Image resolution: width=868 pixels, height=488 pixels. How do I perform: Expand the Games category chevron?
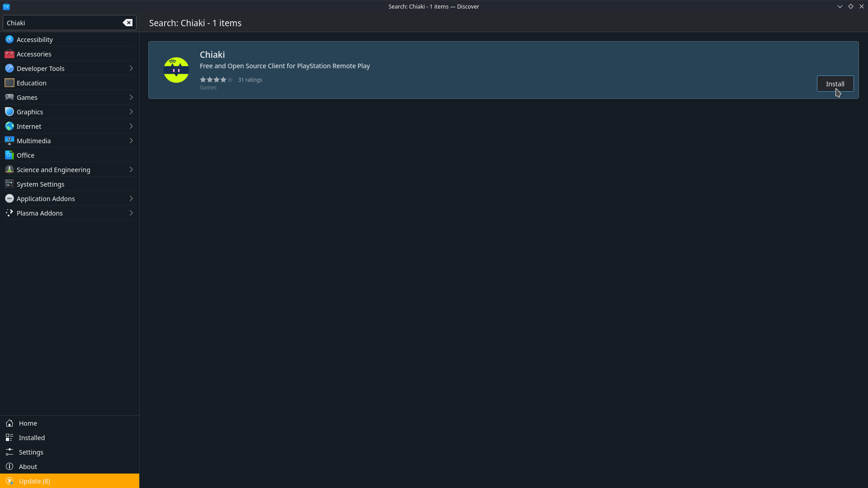131,97
